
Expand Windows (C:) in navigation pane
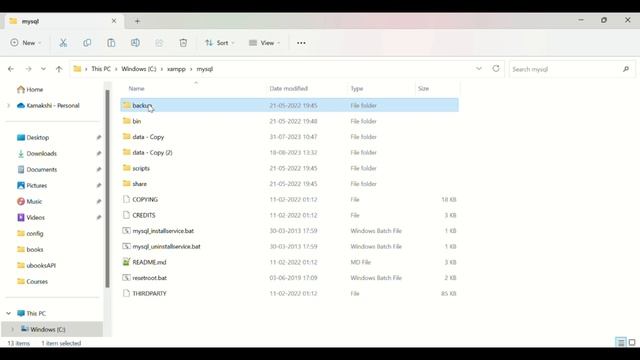point(13,329)
